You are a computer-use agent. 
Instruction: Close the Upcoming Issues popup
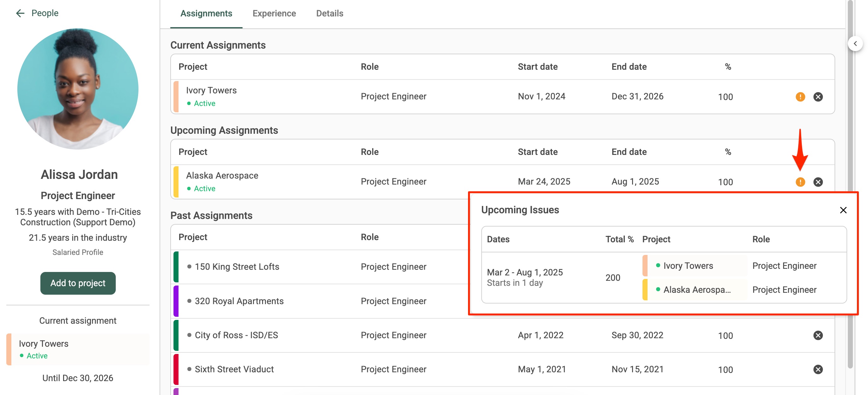pos(843,210)
